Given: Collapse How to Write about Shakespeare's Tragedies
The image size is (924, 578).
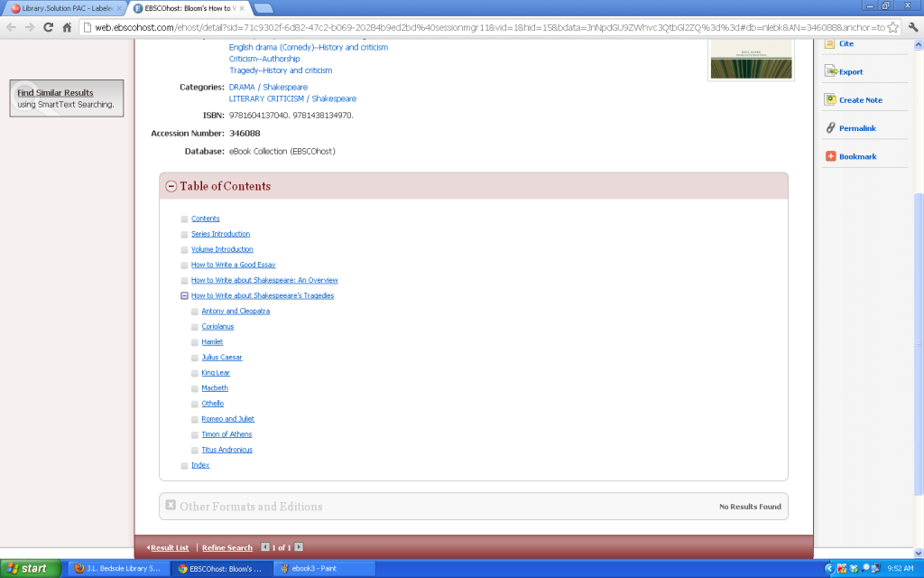Looking at the screenshot, I should click(184, 295).
